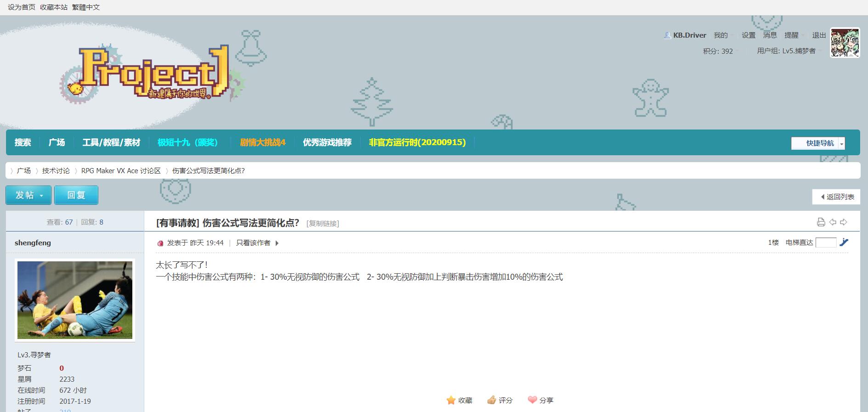Go to previous thread arrow icon
Screen dimensions: 868x412
point(833,222)
